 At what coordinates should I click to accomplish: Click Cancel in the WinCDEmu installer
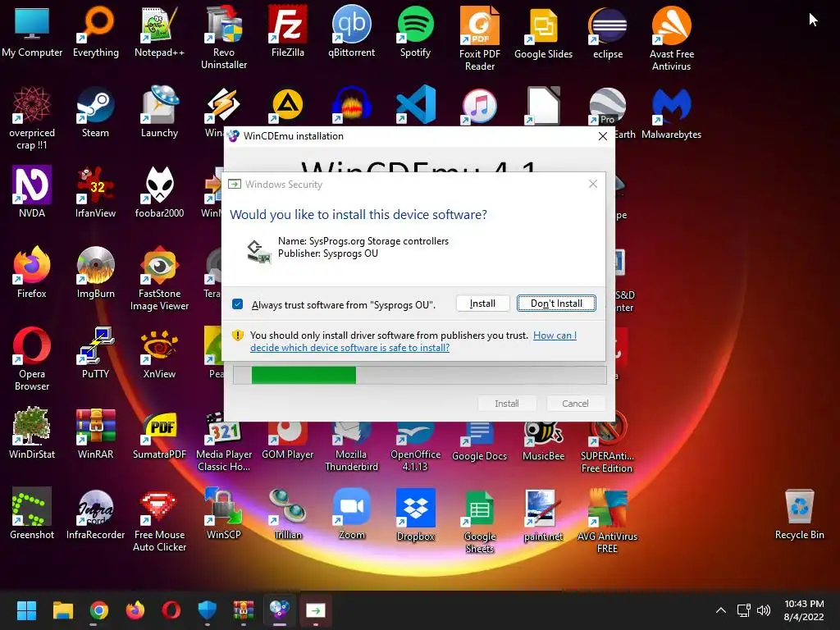pos(575,404)
